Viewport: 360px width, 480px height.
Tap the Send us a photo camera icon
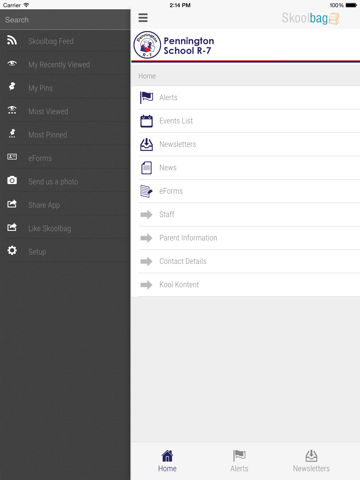coord(12,180)
